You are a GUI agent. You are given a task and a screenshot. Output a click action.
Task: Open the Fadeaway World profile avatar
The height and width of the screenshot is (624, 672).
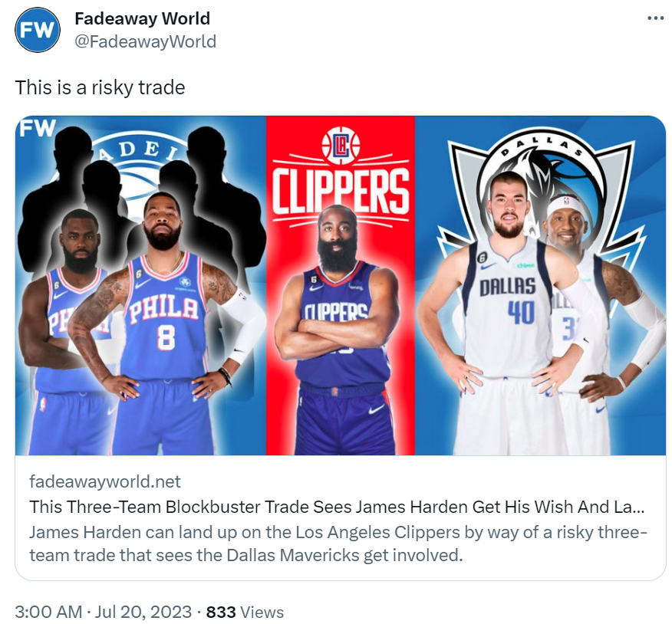38,30
